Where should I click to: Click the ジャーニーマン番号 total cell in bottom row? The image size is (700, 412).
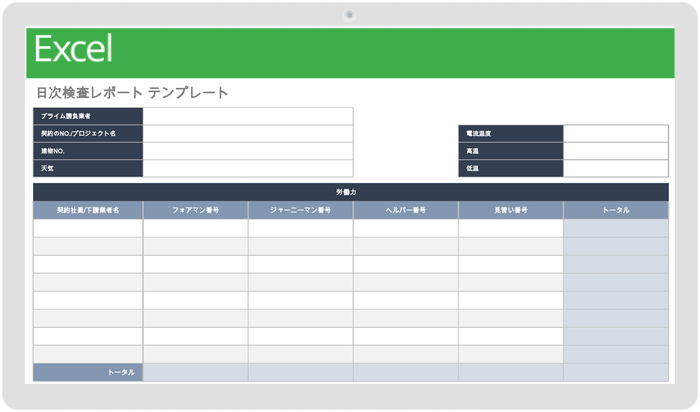[x=300, y=372]
